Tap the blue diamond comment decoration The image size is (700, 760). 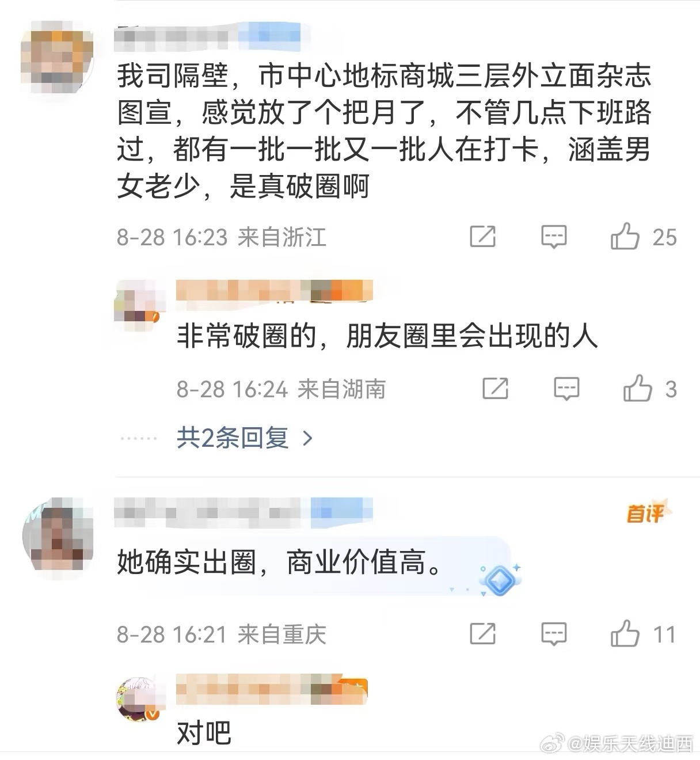[499, 579]
